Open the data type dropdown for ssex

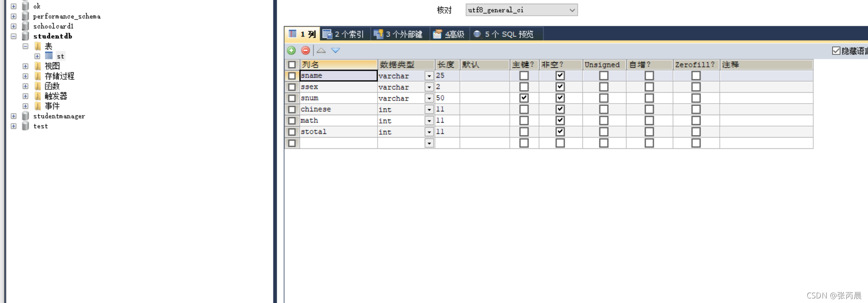point(429,87)
